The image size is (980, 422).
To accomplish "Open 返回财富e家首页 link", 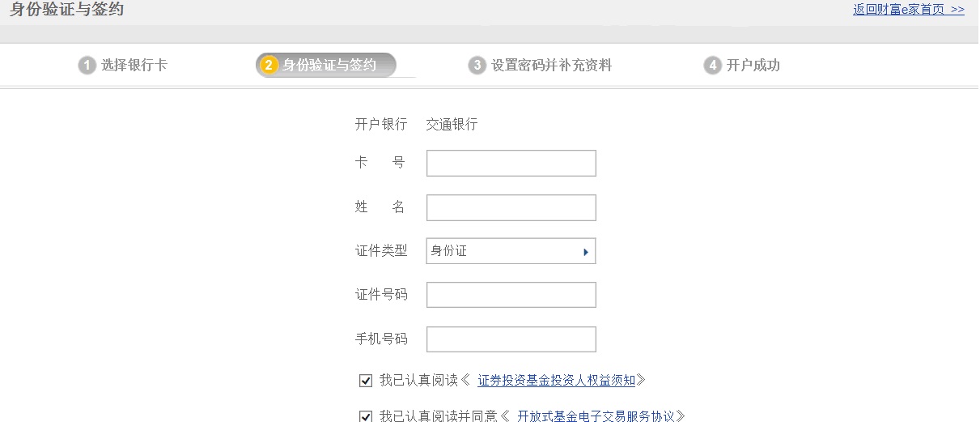I will [908, 10].
